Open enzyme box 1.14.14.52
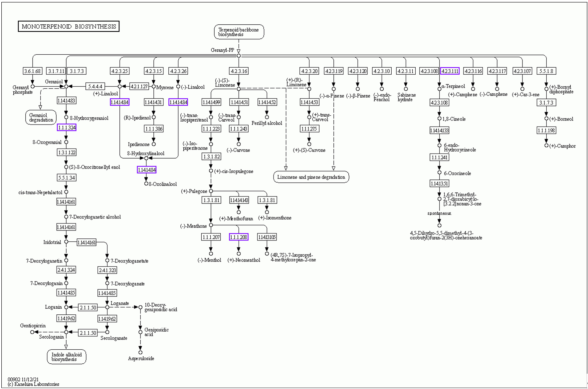Screen dimensions: 588x389 point(267,102)
